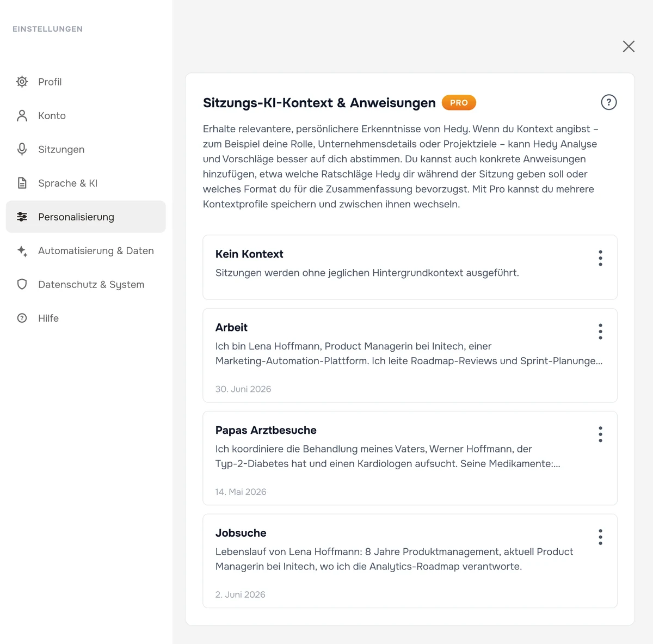Open help for Sitzungs-KI-Kontext section
Image resolution: width=653 pixels, height=644 pixels.
point(608,102)
